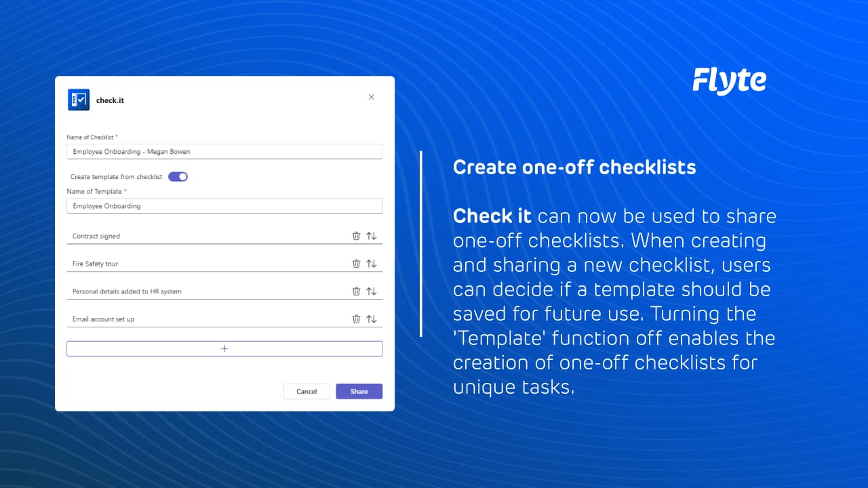
Task: Click the Cancel button
Action: [x=307, y=391]
